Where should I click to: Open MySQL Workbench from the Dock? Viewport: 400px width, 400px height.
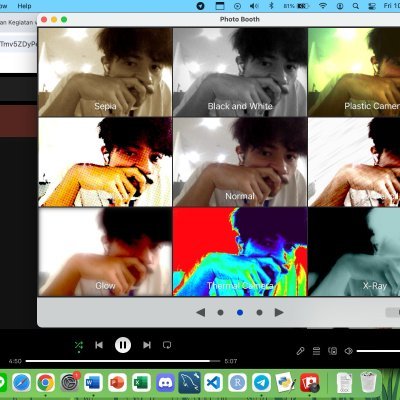(189, 382)
